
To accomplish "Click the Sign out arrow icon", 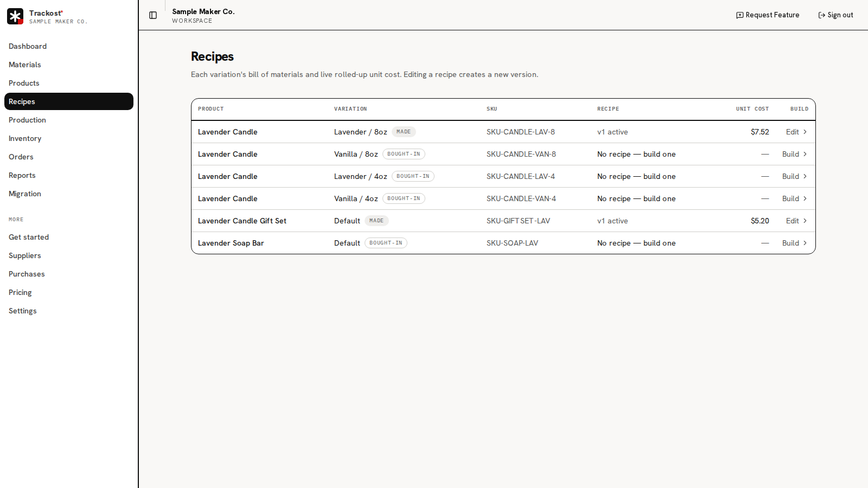I will [x=821, y=15].
